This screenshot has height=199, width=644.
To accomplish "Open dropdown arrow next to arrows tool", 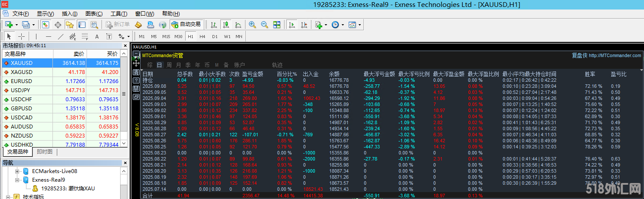I will (x=128, y=36).
